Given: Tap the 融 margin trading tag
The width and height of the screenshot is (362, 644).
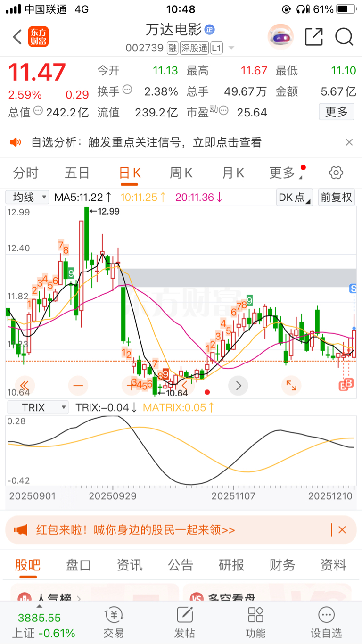Looking at the screenshot, I should pos(172,48).
